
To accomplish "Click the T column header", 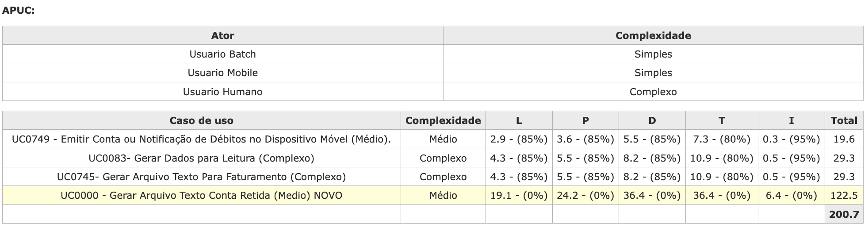I will (721, 120).
